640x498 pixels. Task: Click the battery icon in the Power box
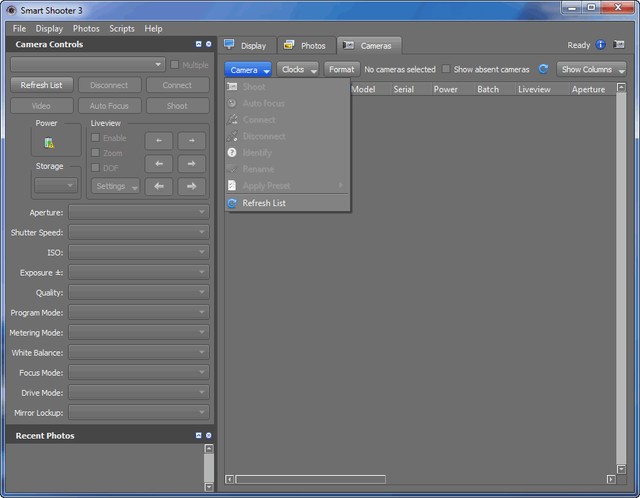coord(48,143)
